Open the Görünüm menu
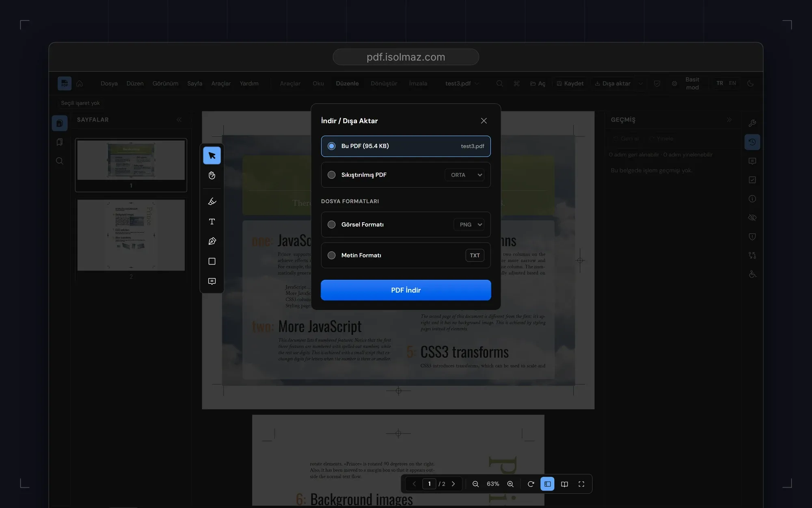The image size is (812, 508). click(165, 83)
